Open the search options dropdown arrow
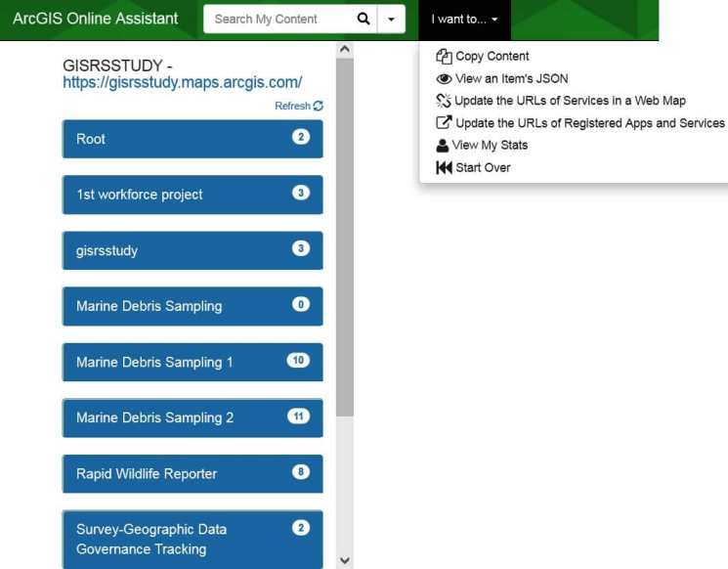This screenshot has height=569, width=728. (x=392, y=19)
